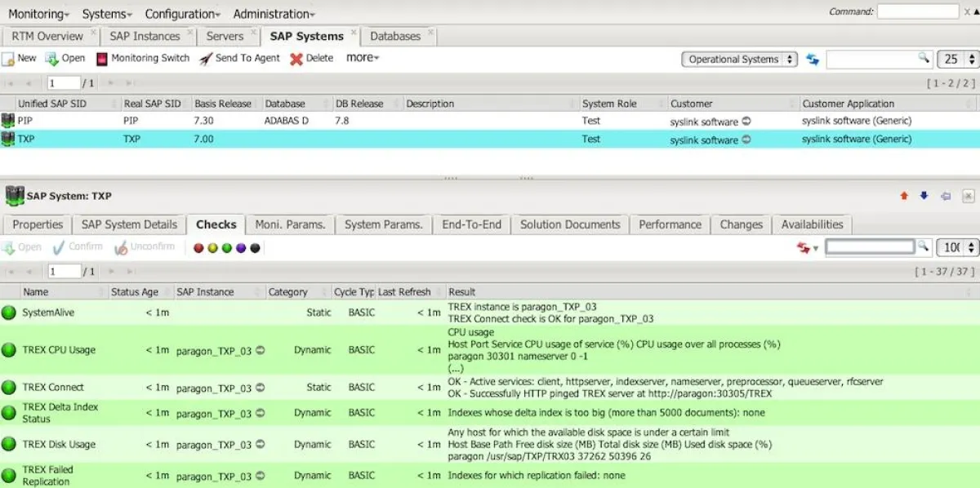Click the orange up arrow above the tabs
The width and height of the screenshot is (980, 488).
click(903, 196)
